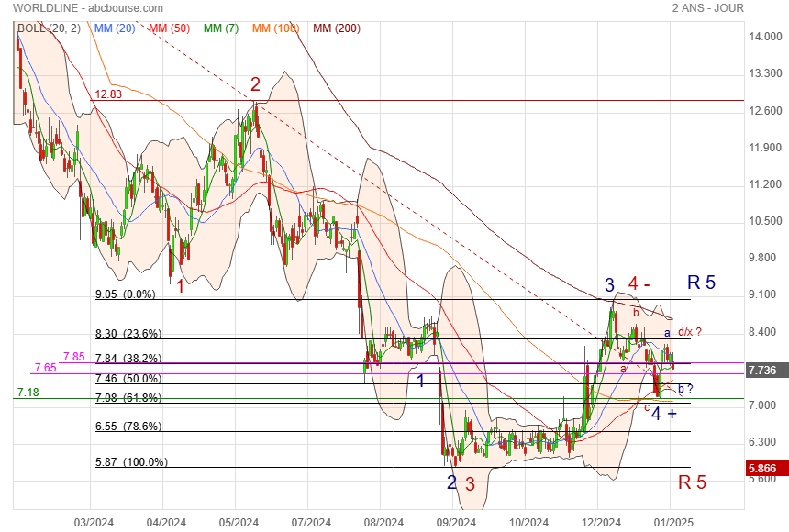Screen dimensions: 789x532
Task: Click the 10/2024 date axis label
Action: (528, 523)
